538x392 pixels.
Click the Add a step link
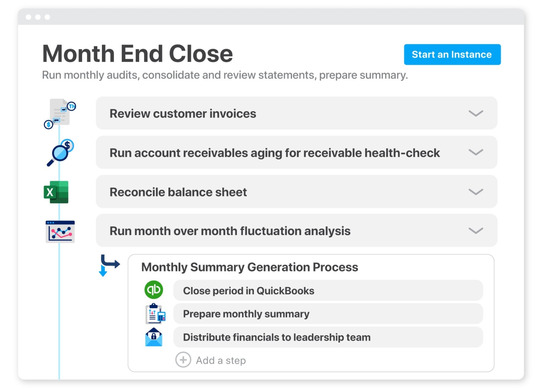(x=221, y=360)
